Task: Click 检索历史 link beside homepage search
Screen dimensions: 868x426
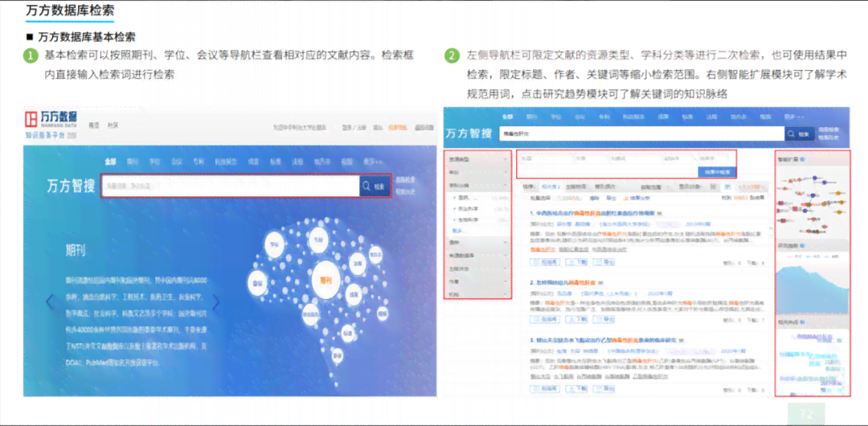Action: coord(405,191)
